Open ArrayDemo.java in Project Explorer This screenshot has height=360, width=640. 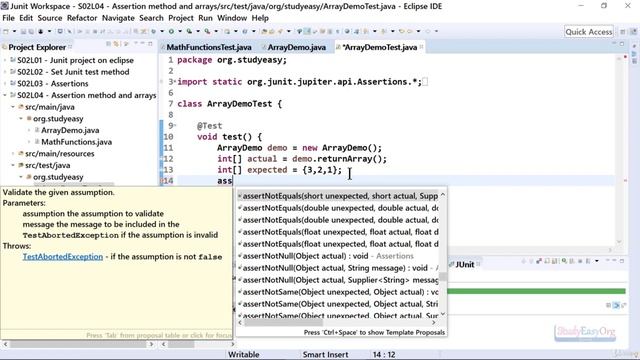(x=70, y=130)
